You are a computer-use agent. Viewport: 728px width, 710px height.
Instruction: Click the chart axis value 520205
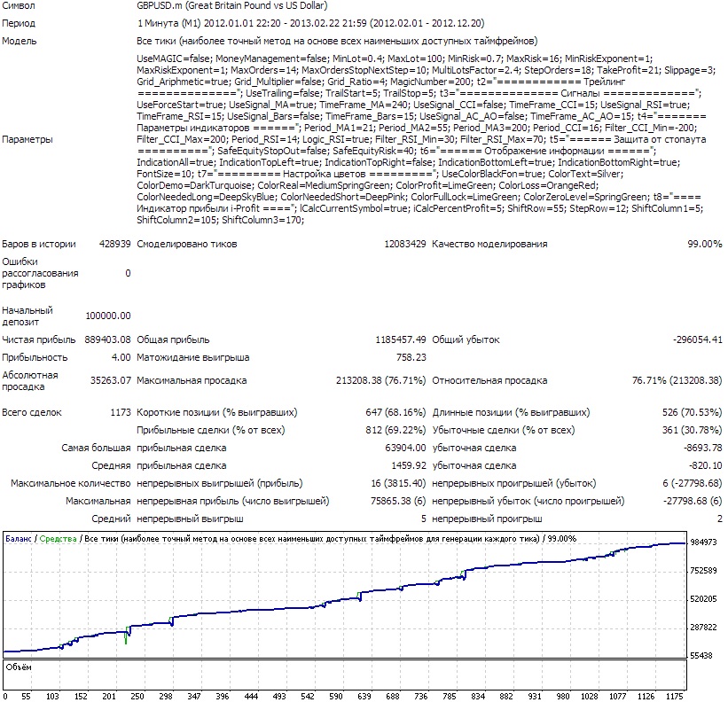pos(703,599)
